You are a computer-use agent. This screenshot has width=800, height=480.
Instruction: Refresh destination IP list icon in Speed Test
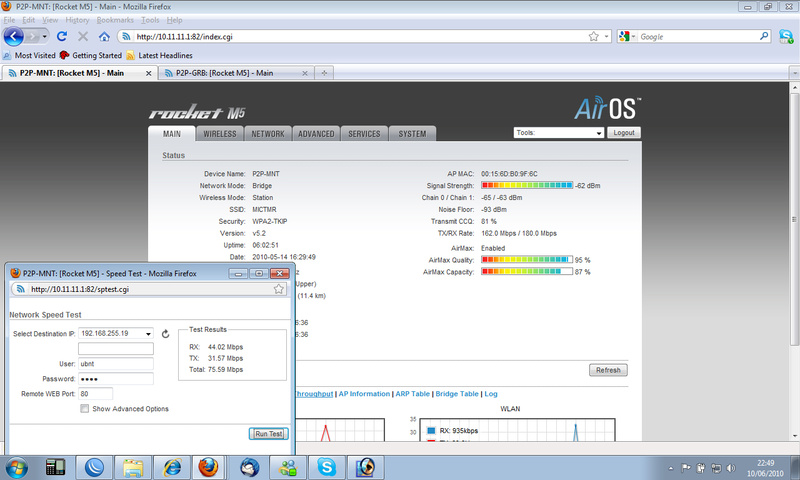coord(165,334)
